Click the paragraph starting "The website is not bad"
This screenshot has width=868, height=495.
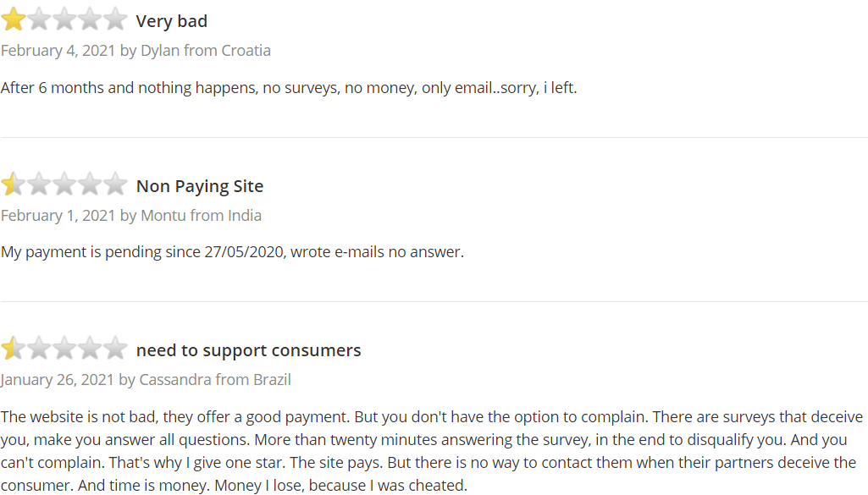tap(432, 451)
